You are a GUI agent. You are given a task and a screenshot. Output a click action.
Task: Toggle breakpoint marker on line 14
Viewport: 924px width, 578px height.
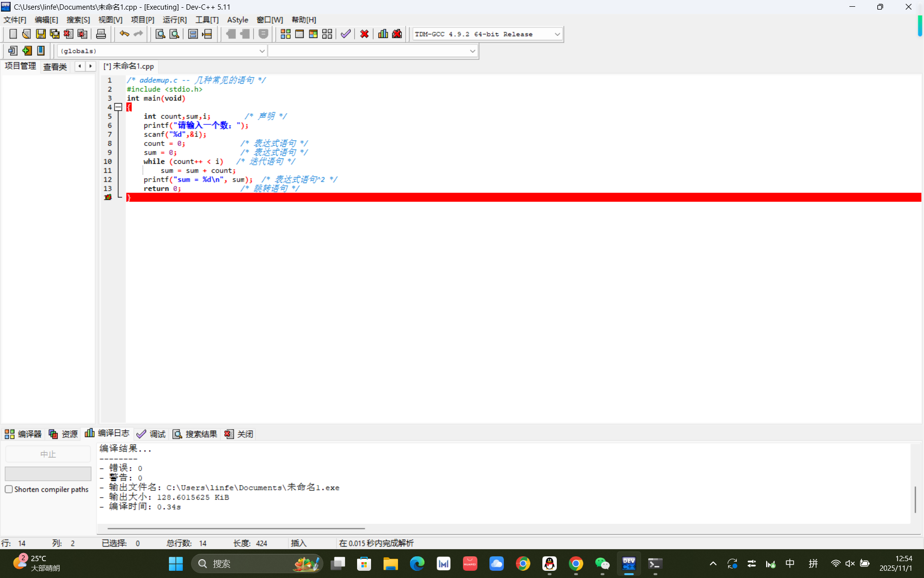pyautogui.click(x=108, y=197)
